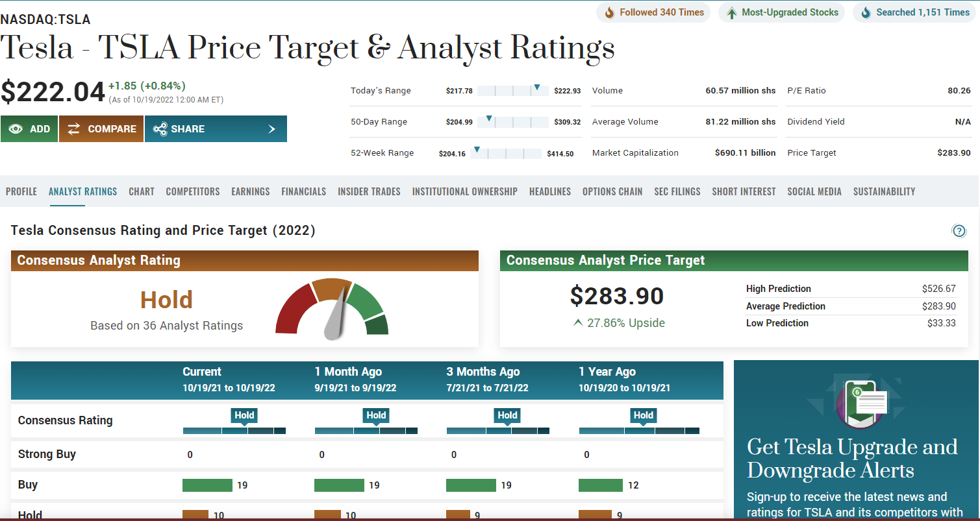Viewport: 980px width, 521px height.
Task: Open the EARNINGS tab
Action: [x=251, y=191]
